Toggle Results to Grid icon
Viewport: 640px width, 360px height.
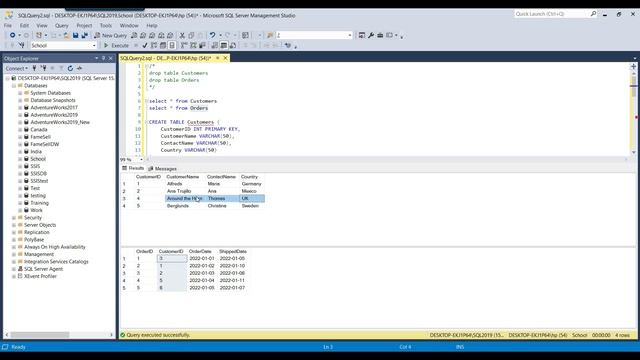pyautogui.click(x=224, y=45)
